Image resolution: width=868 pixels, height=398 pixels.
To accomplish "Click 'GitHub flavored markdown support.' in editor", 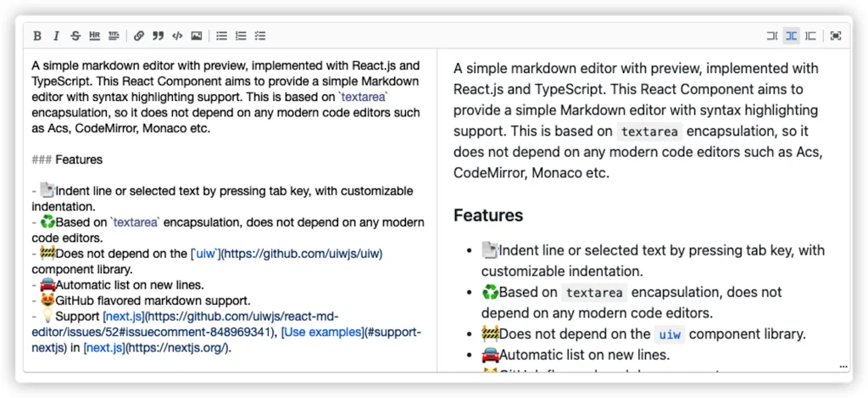I will click(x=153, y=301).
